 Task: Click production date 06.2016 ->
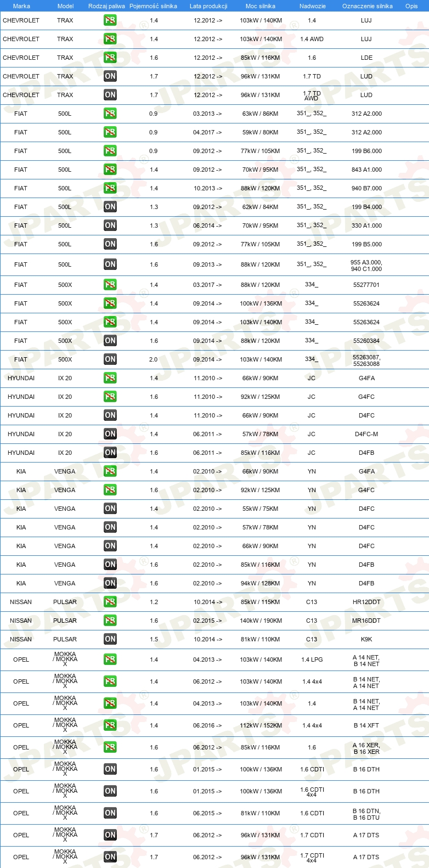[x=207, y=725]
